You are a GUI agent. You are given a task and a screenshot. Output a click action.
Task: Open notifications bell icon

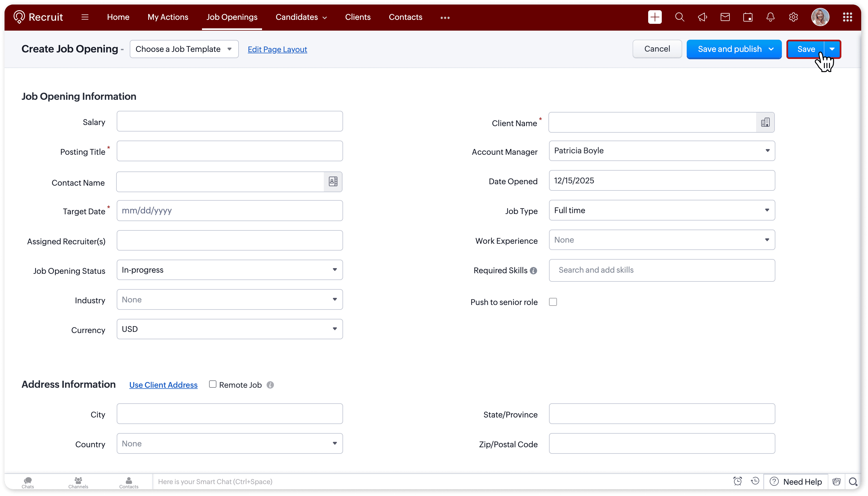(x=770, y=17)
